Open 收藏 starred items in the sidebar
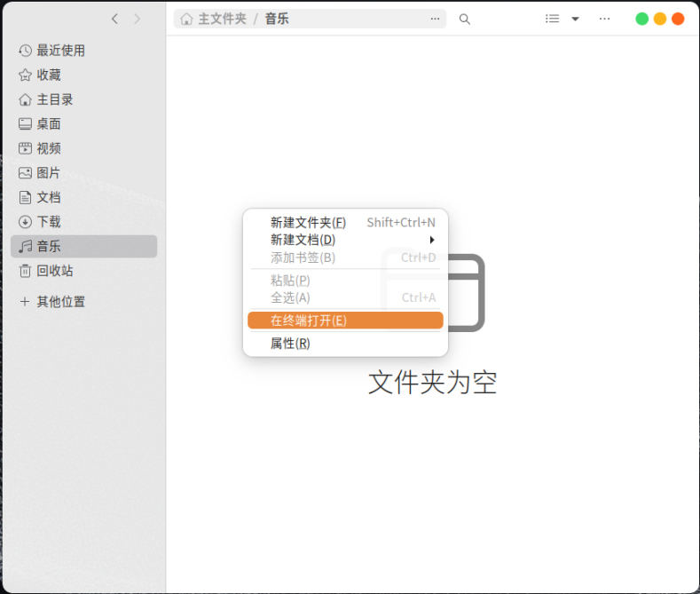 pos(49,75)
